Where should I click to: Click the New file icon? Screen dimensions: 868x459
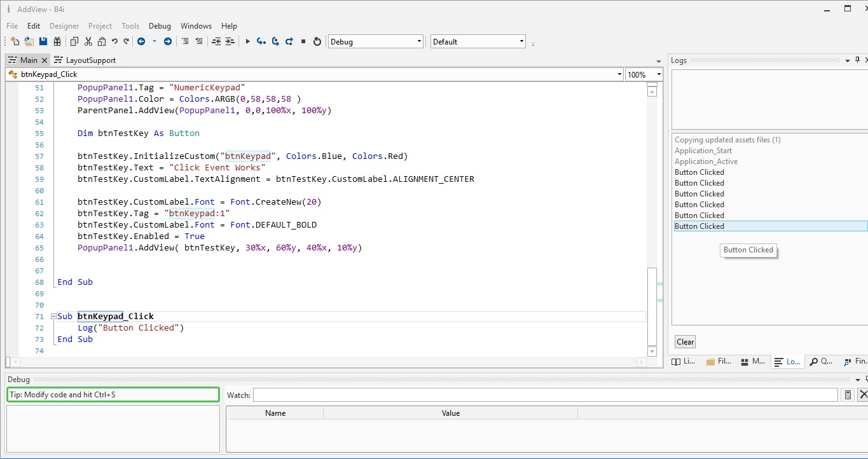tap(14, 41)
